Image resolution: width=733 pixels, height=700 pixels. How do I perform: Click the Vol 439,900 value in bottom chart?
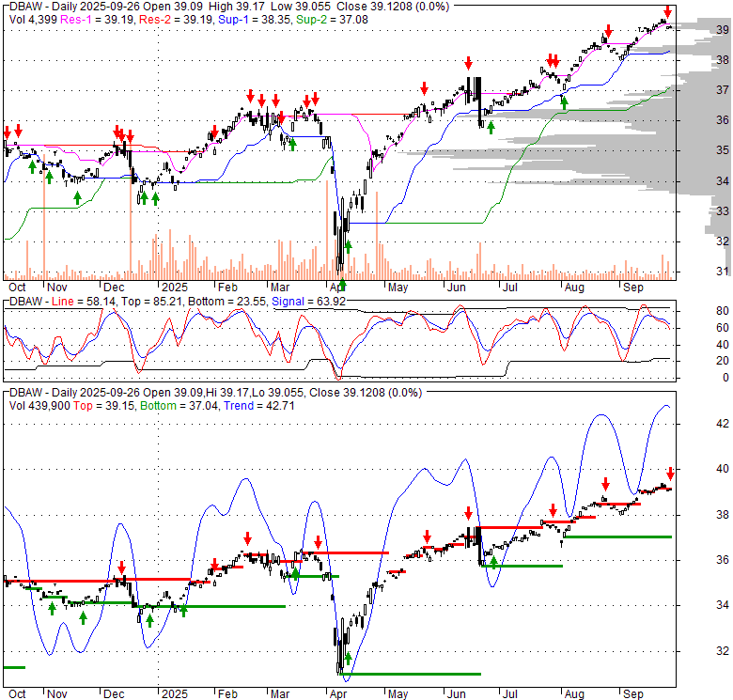[x=39, y=406]
